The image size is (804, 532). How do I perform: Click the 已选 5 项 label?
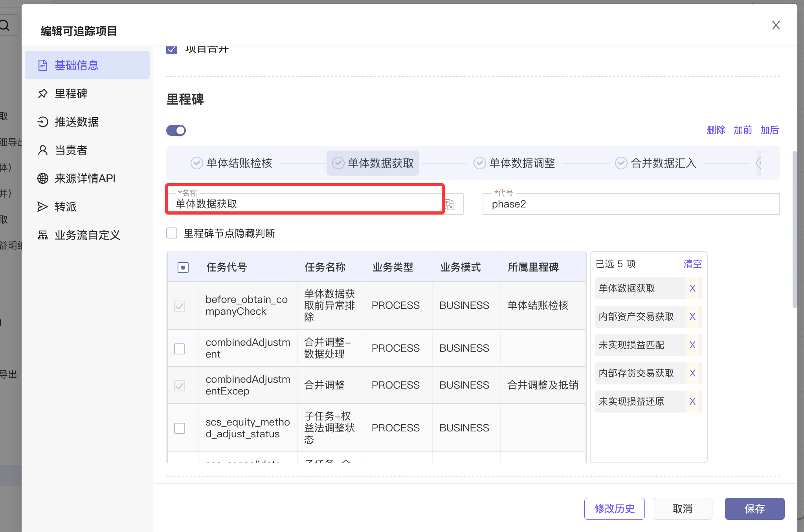coord(615,264)
